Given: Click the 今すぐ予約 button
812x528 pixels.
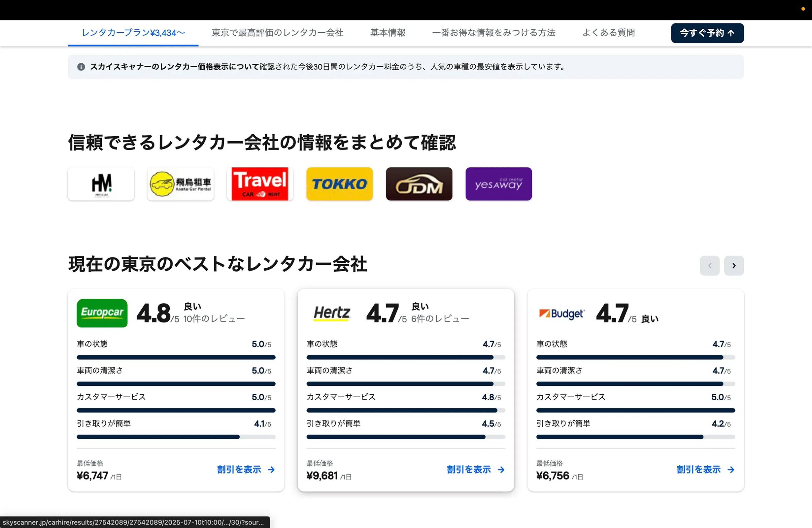Looking at the screenshot, I should (x=707, y=33).
